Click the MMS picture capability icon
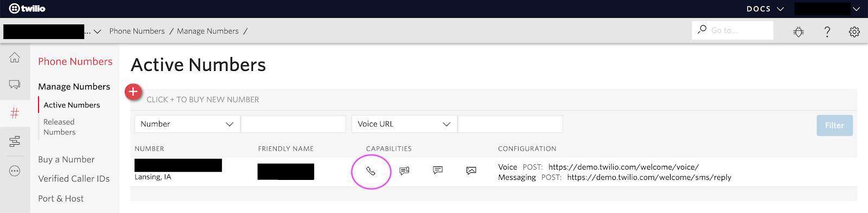The width and height of the screenshot is (868, 213). (x=471, y=171)
